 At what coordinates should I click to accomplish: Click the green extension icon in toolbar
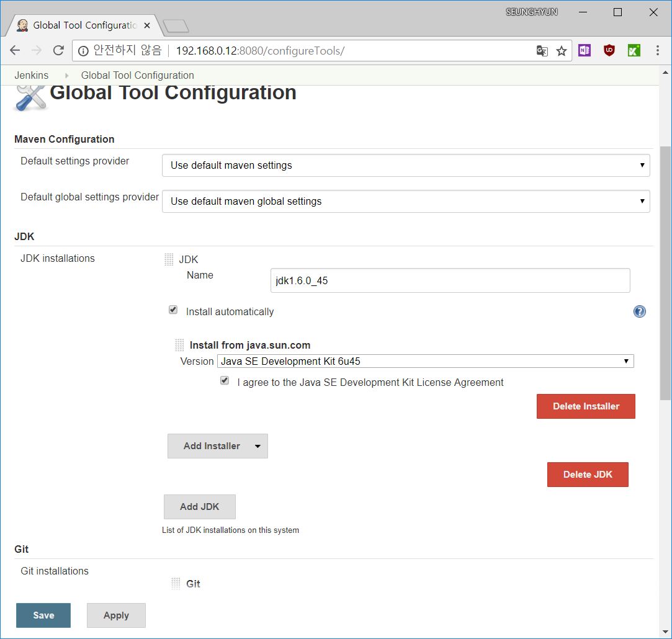click(x=634, y=50)
